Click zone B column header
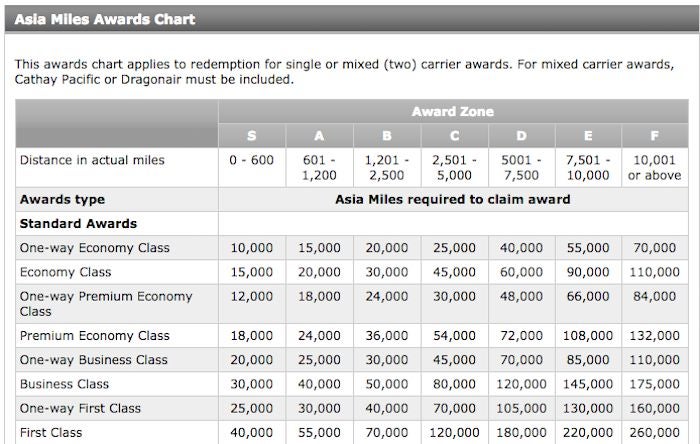Viewport: 700px width, 444px height. pyautogui.click(x=386, y=136)
